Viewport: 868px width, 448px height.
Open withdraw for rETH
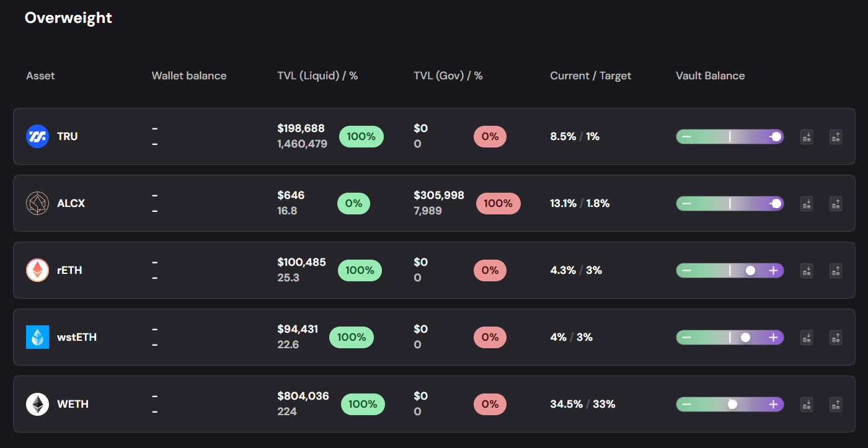point(836,270)
